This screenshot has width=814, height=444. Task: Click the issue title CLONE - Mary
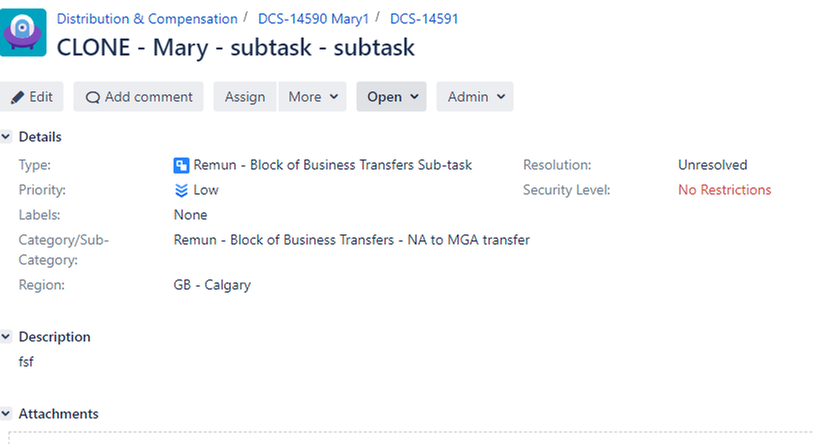pos(236,47)
